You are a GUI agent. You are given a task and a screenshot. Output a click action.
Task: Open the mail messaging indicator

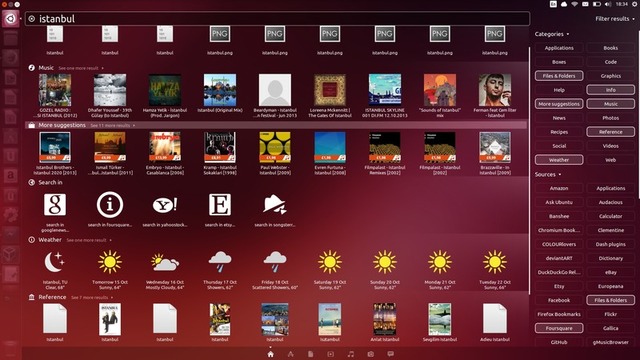[x=585, y=4]
